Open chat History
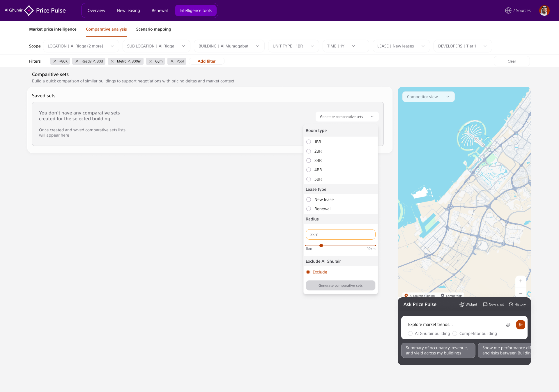Image resolution: width=559 pixels, height=392 pixels. tap(517, 304)
